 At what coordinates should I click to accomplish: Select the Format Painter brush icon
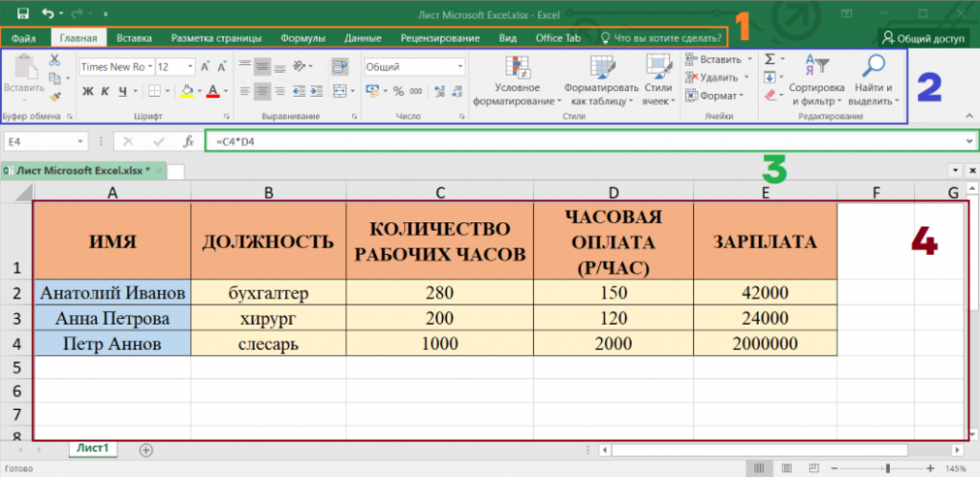pyautogui.click(x=55, y=96)
